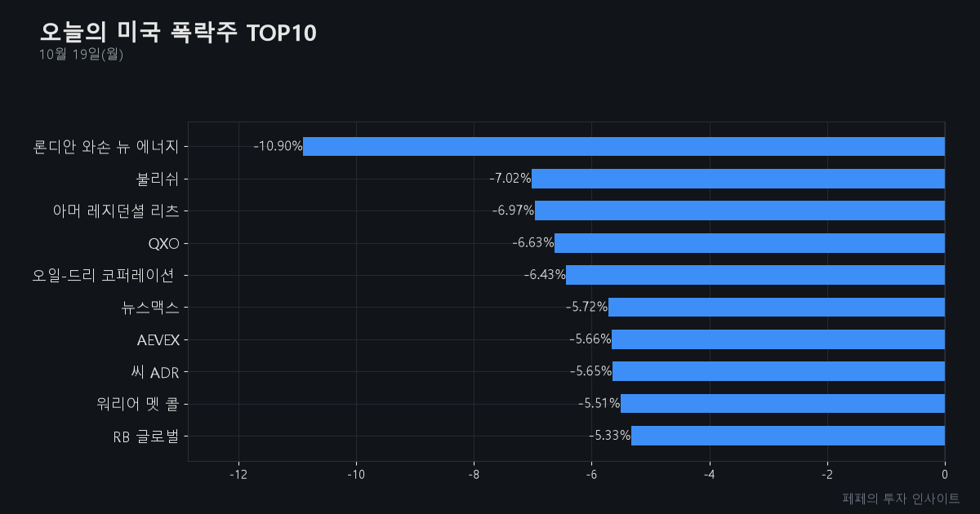This screenshot has width=980, height=514.
Task: Click the 페페의 투자 인사이트 watermark
Action: (x=901, y=498)
